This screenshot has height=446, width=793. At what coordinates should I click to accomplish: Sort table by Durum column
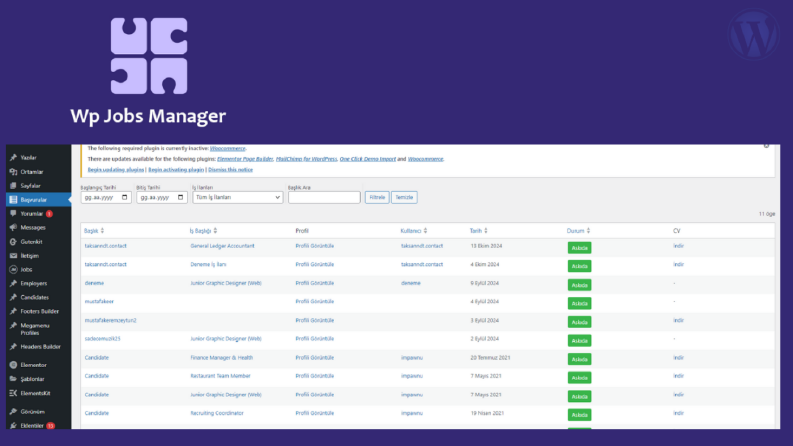pyautogui.click(x=578, y=231)
